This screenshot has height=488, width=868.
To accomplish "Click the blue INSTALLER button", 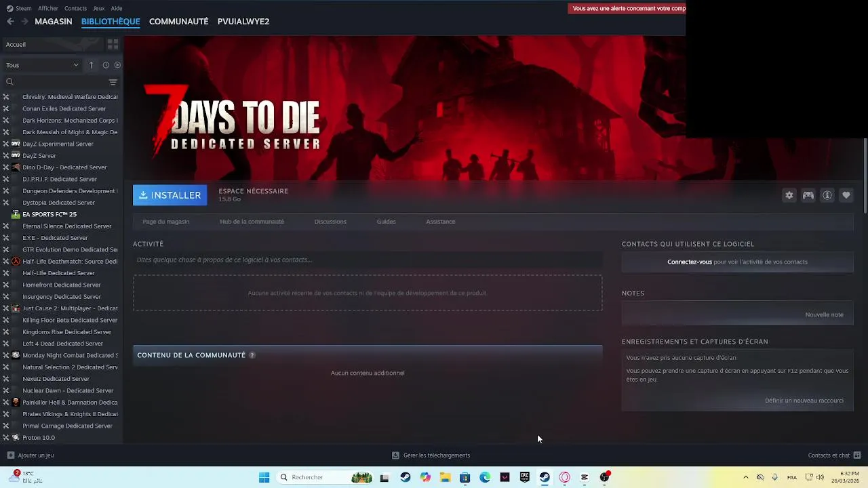I will click(x=170, y=195).
